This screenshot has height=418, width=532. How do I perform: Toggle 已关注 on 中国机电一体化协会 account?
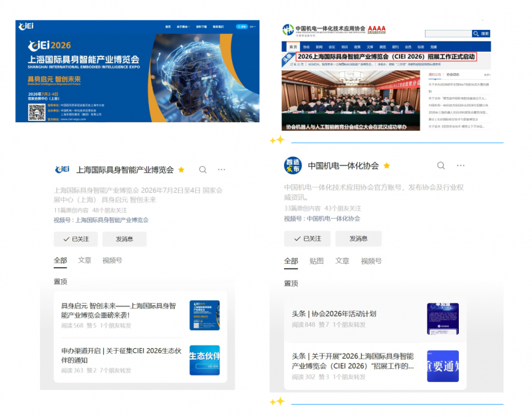click(x=307, y=239)
